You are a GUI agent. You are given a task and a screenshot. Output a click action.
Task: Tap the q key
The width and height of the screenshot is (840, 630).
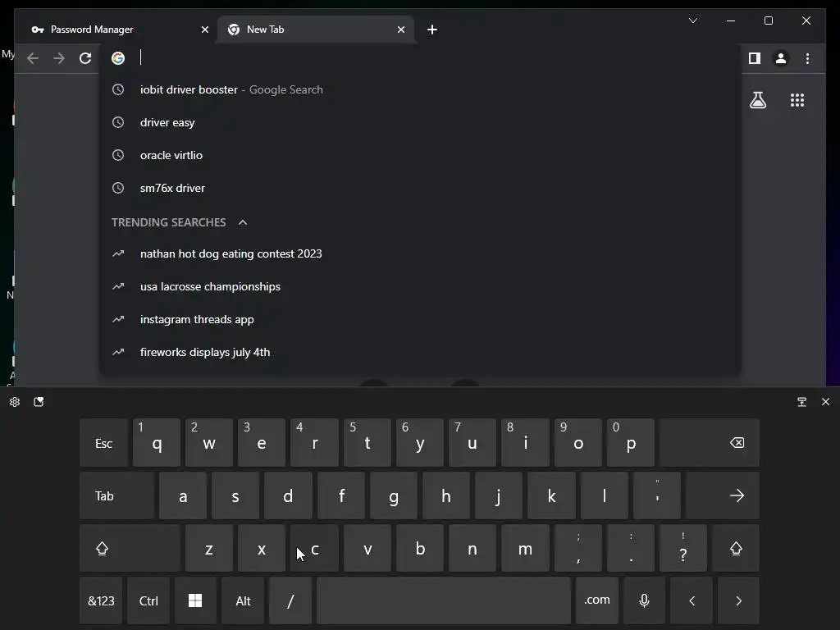[x=157, y=443]
